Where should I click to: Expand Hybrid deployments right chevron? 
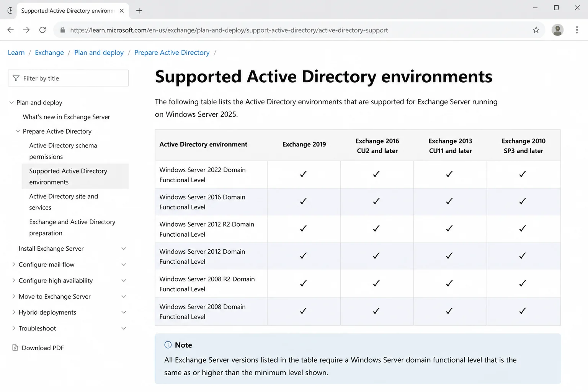pos(124,312)
